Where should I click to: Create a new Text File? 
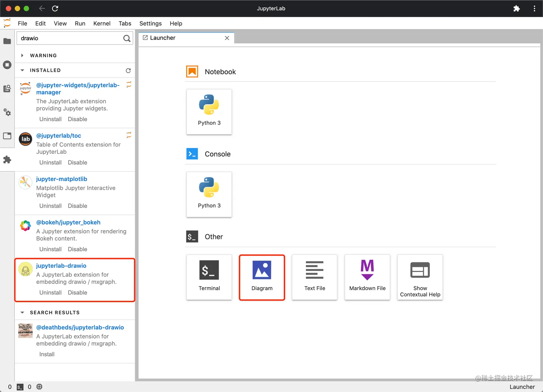click(x=315, y=277)
